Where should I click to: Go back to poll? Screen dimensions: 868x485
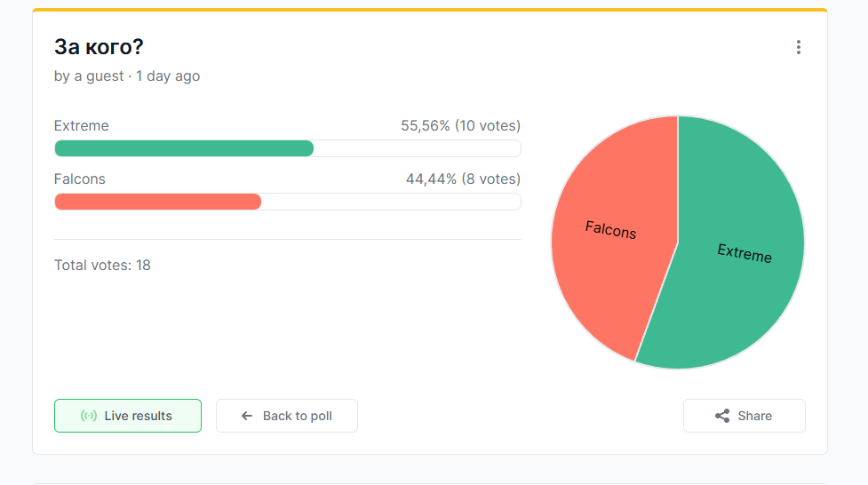click(287, 416)
